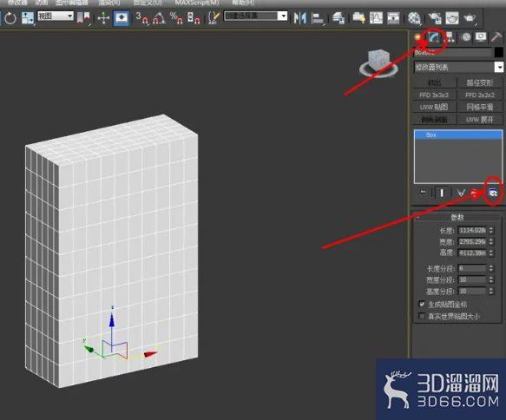Click the Pin Stack icon
Screen dimensions: 506x420
423,193
